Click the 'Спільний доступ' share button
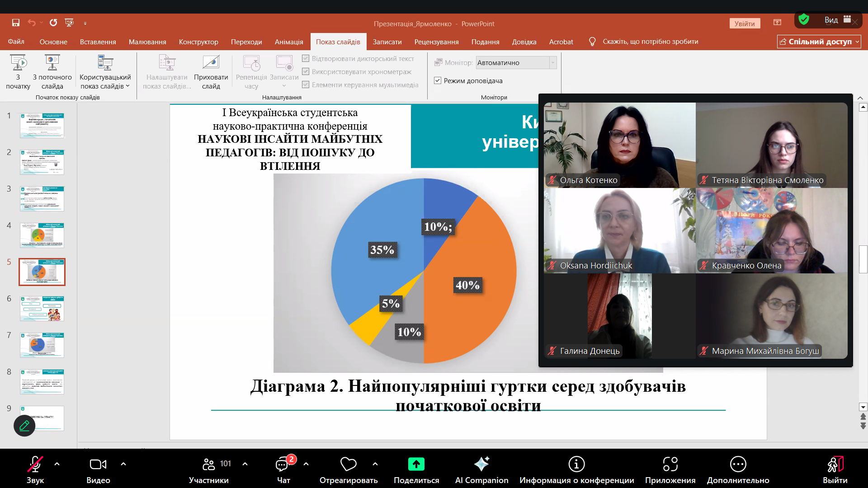Screen dimensions: 868x488 (819, 42)
